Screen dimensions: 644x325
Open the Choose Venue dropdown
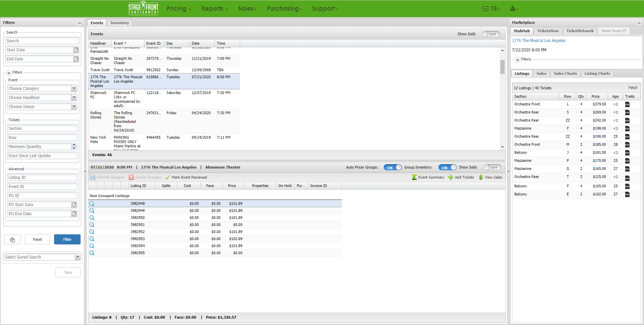[74, 106]
